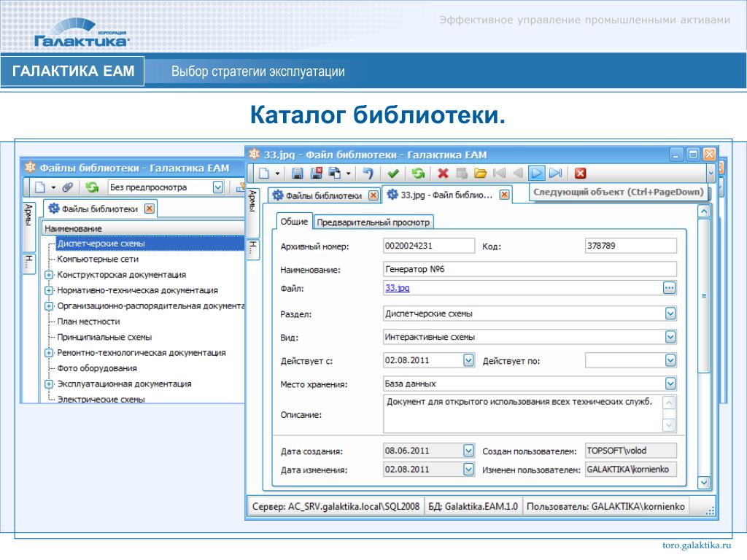Screen dimensions: 747x560
Task: Click Изменен пользователем field GALAKTIKA\kornienko
Action: pos(631,469)
